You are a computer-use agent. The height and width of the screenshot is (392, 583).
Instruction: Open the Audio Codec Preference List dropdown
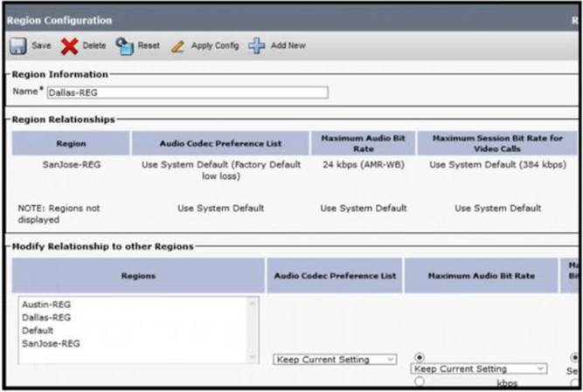click(x=336, y=360)
